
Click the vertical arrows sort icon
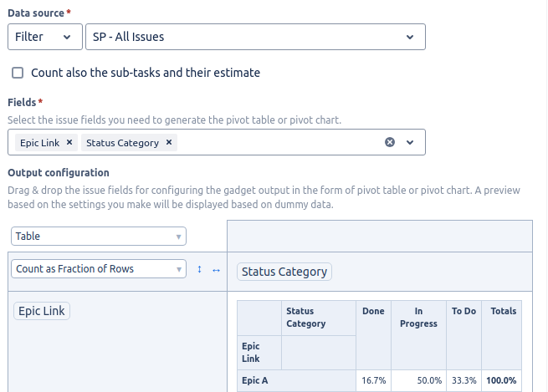pos(199,269)
